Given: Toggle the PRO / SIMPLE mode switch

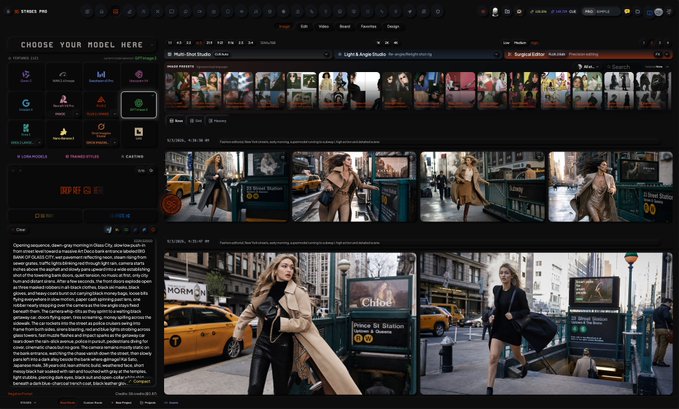Looking at the screenshot, I should [x=600, y=12].
